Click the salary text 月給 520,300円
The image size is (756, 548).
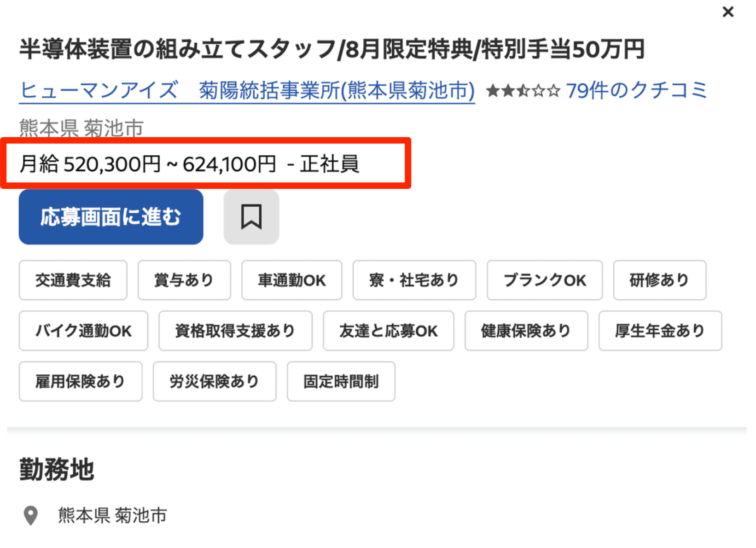click(90, 164)
